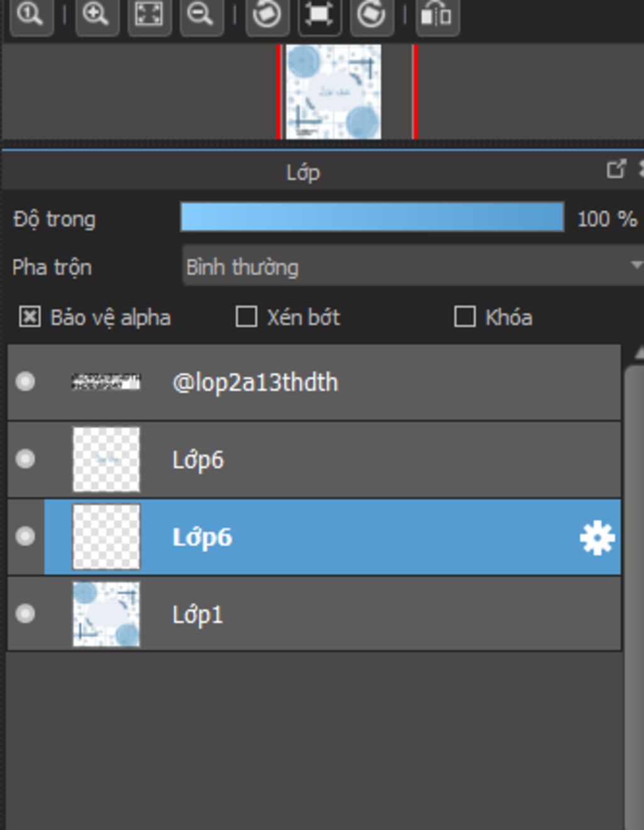644x830 pixels.
Task: Click the zoom in magnifier icon
Action: click(x=96, y=14)
